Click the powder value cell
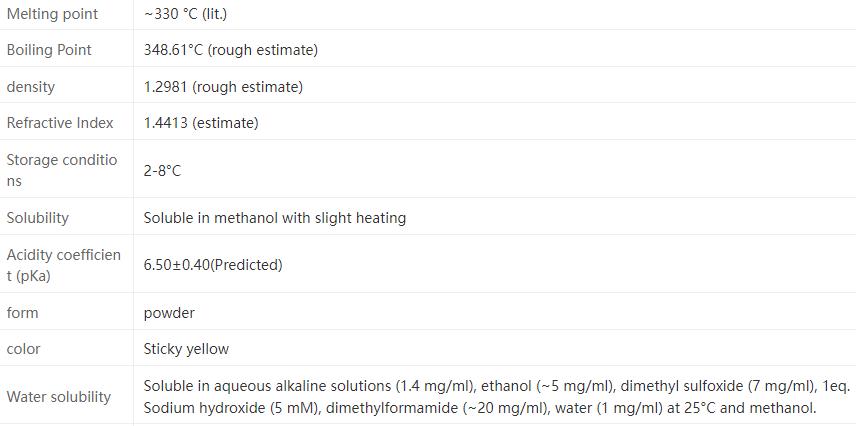 tap(169, 313)
